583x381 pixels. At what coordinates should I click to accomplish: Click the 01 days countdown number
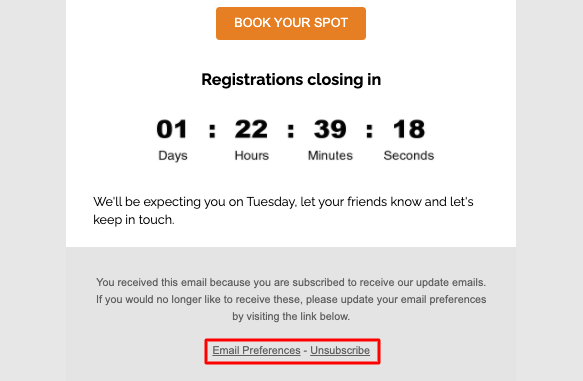click(x=172, y=129)
